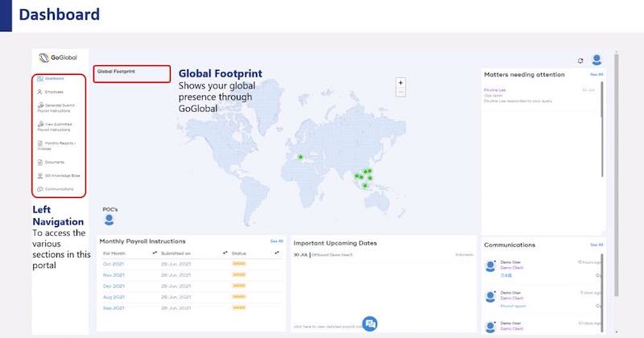
Task: Zoom out of the map with minus button
Action: [x=400, y=93]
